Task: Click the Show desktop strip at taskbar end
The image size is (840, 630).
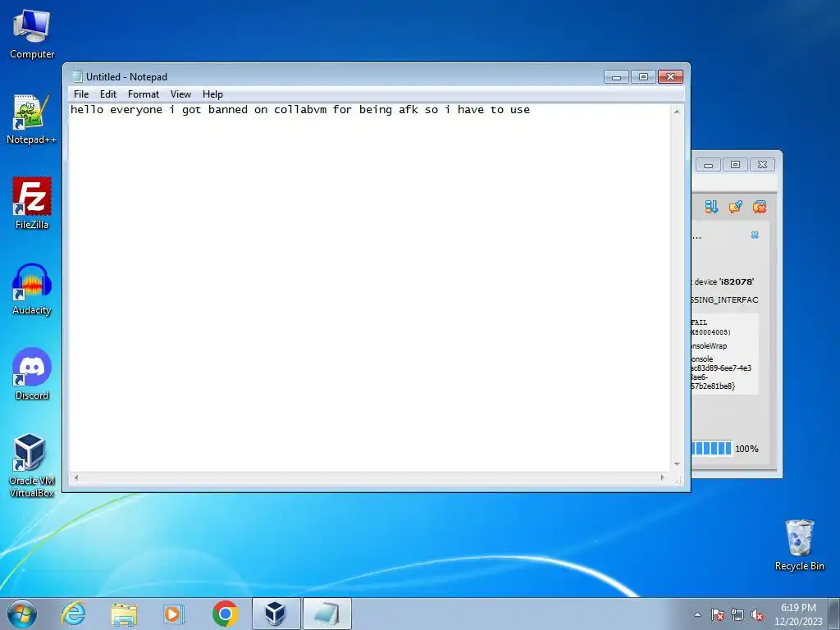Action: tap(834, 614)
